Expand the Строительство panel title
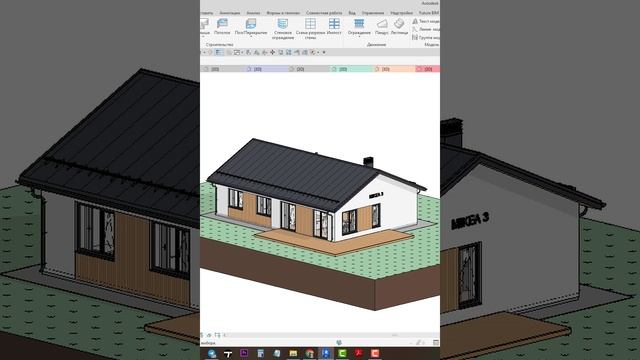The width and height of the screenshot is (640, 360). pos(220,44)
